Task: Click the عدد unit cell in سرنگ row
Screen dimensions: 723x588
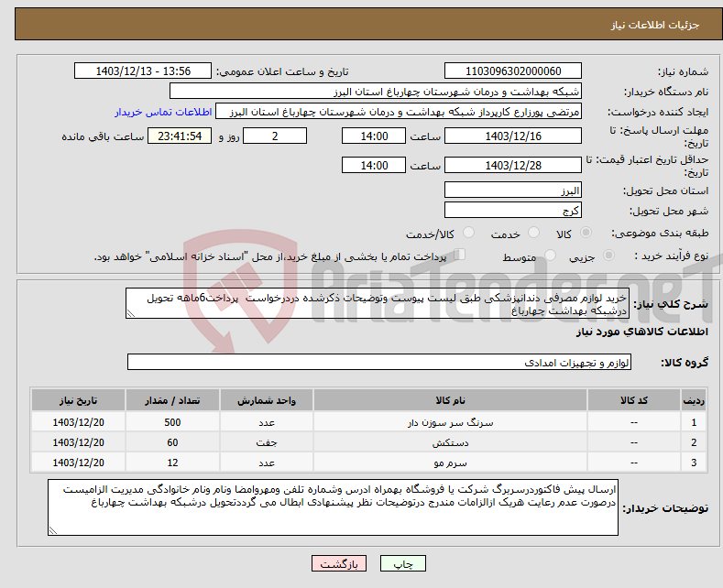Action: (x=267, y=422)
